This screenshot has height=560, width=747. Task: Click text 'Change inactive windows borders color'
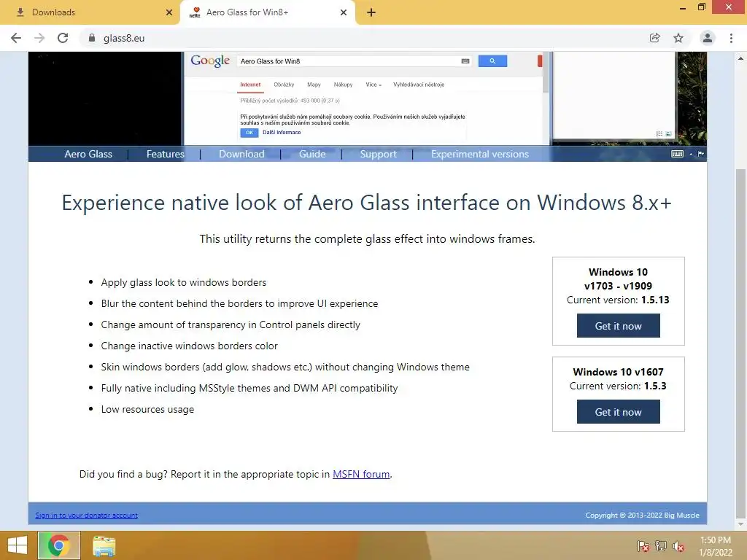coord(189,346)
